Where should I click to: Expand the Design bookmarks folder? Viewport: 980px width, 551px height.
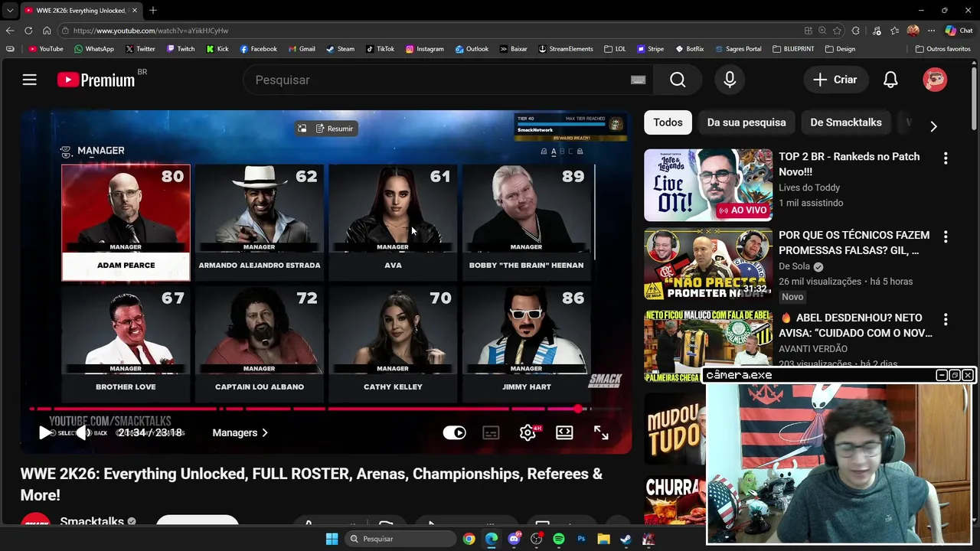point(840,49)
